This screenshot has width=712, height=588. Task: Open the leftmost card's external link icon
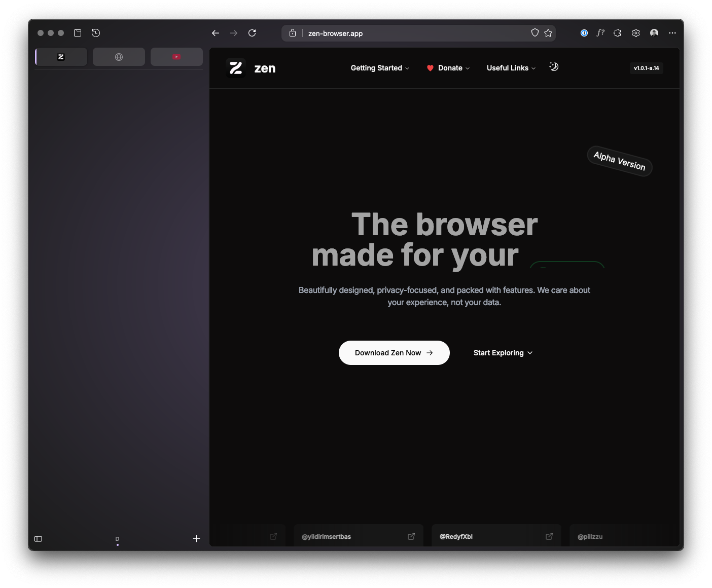[x=273, y=536]
